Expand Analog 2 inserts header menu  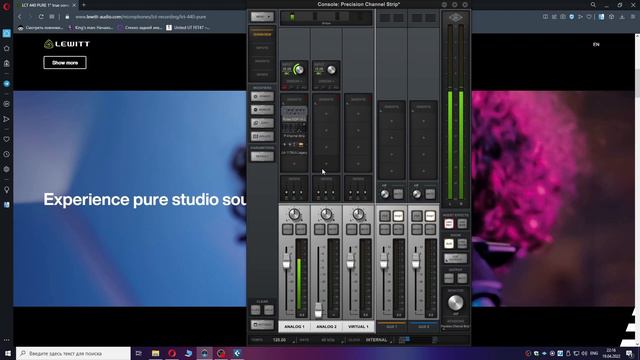[x=326, y=99]
